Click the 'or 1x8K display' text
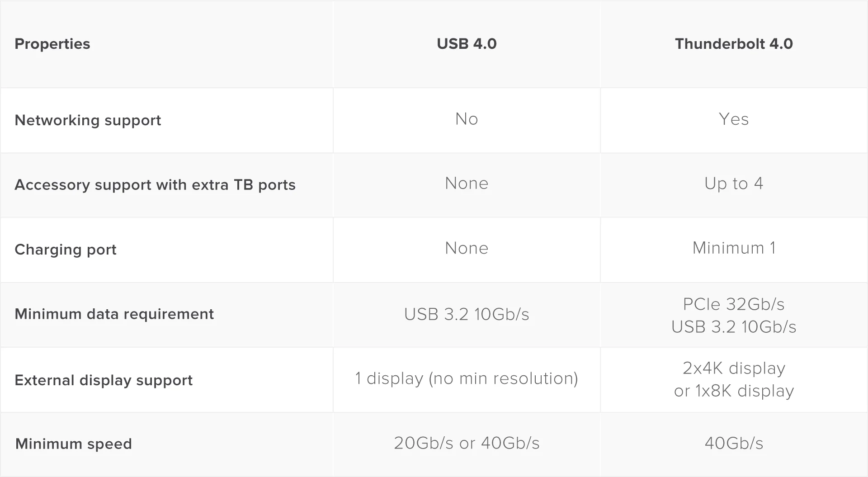Viewport: 868px width, 477px height. (x=734, y=391)
